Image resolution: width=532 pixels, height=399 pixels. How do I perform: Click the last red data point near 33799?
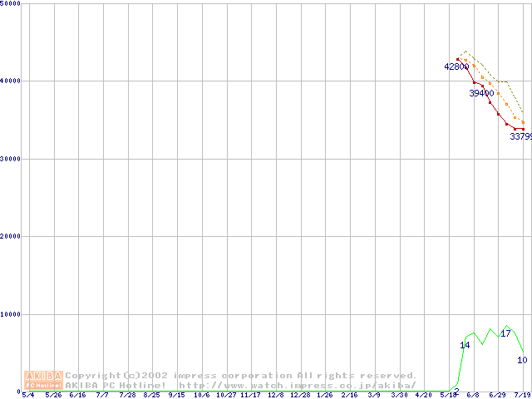pos(523,128)
